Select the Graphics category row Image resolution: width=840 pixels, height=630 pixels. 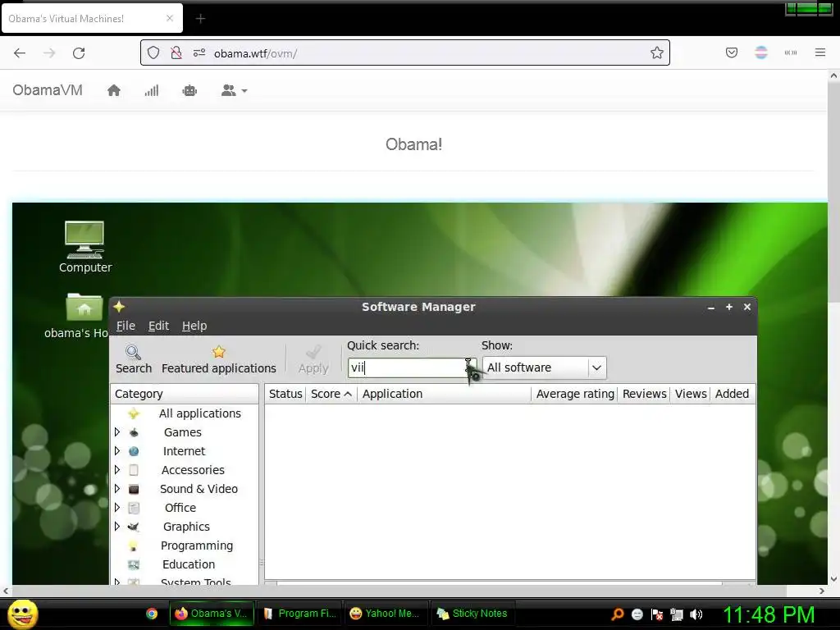(x=185, y=527)
